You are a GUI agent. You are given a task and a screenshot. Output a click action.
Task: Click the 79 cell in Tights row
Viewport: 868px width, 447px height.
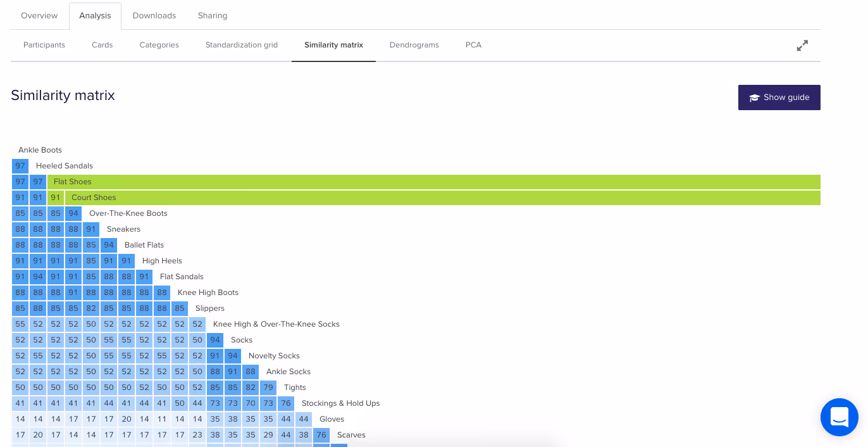(268, 387)
